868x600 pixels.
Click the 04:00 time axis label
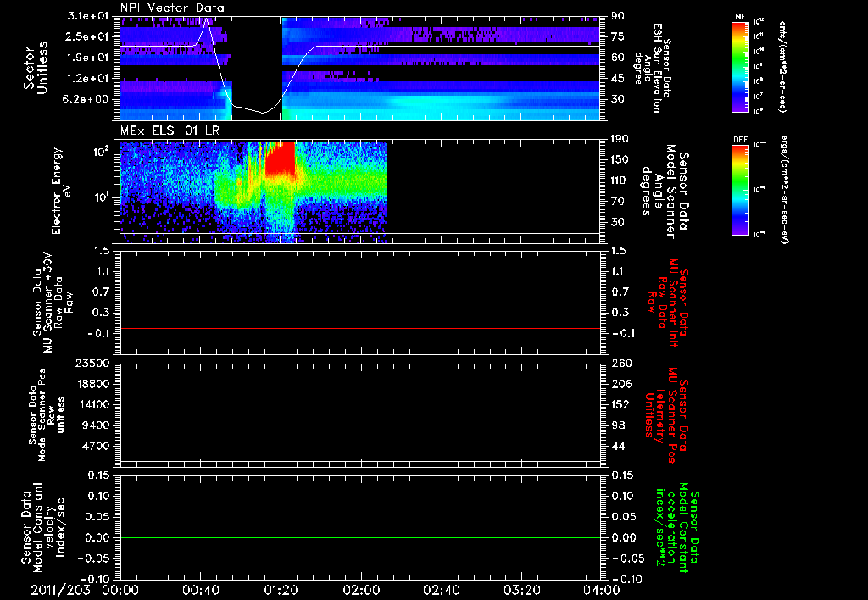pyautogui.click(x=602, y=590)
